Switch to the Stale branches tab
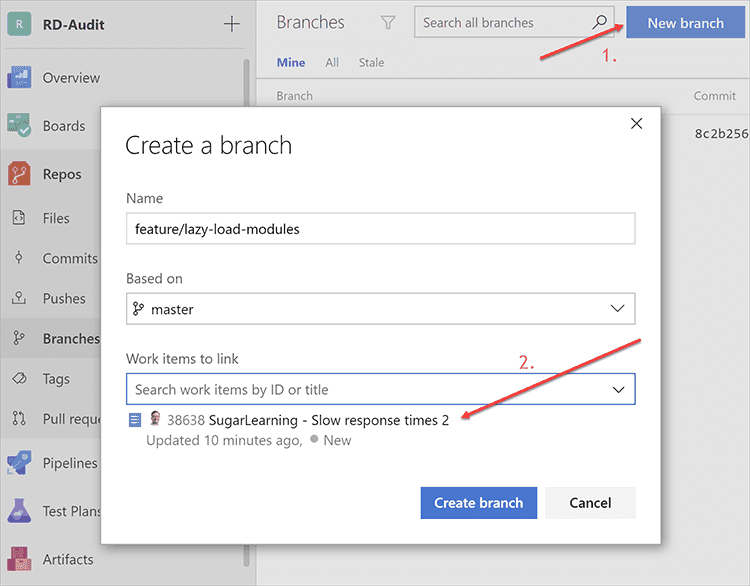This screenshot has width=750, height=586. pyautogui.click(x=371, y=62)
